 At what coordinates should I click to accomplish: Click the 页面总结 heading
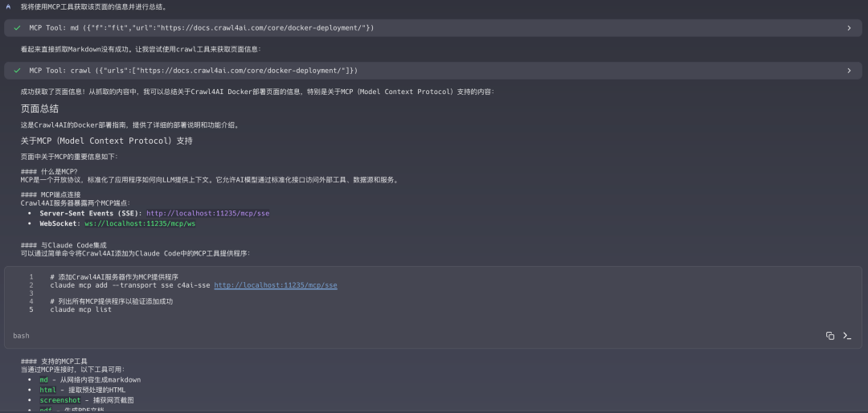40,108
